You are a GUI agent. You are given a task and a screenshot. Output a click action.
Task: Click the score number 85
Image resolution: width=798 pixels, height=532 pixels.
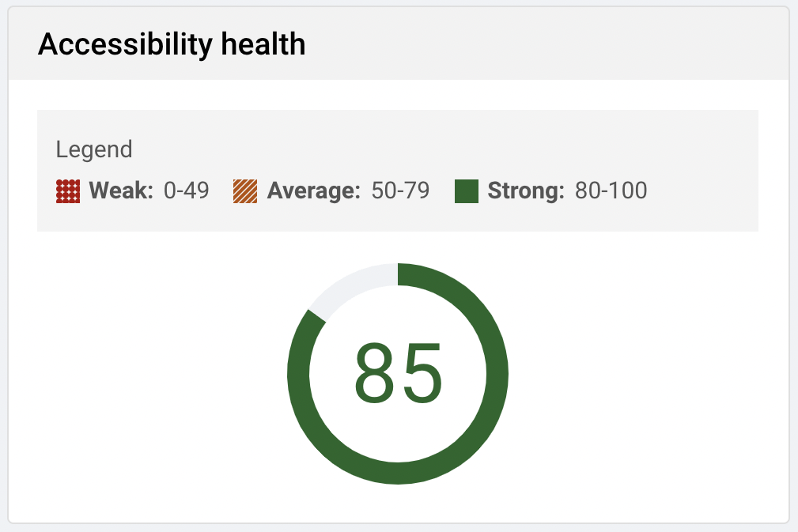pos(398,375)
